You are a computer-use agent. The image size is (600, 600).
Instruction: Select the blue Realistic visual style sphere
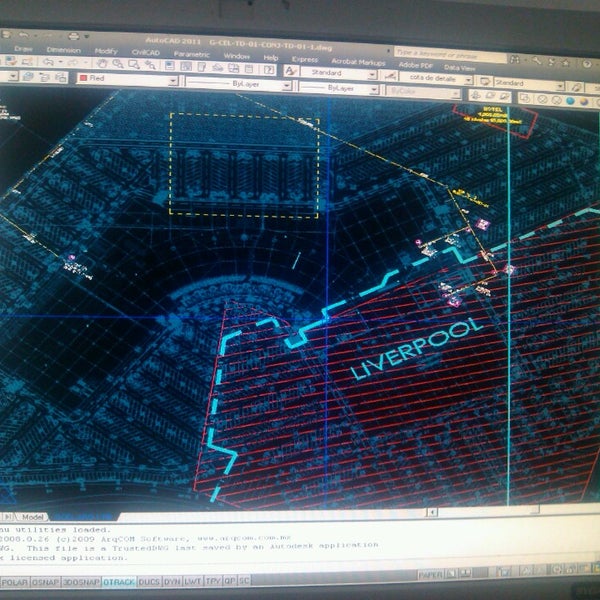(570, 101)
